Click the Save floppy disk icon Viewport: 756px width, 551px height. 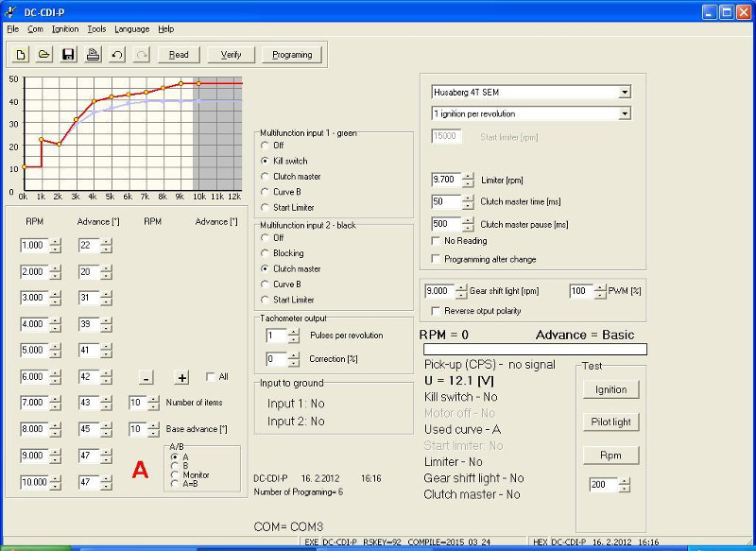(68, 55)
